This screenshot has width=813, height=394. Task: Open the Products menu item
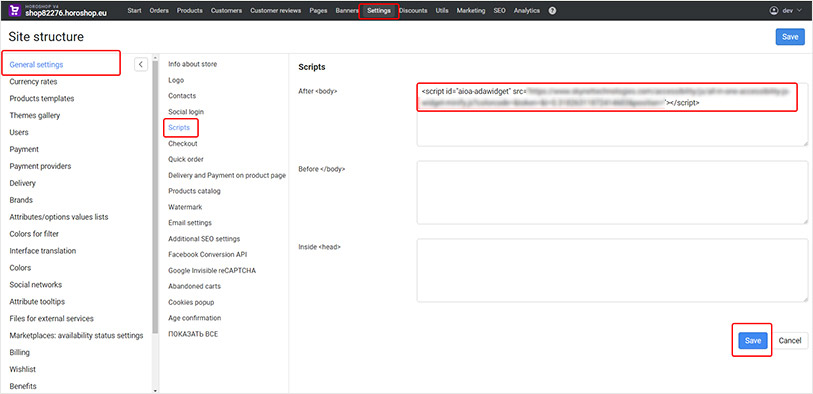(x=190, y=10)
